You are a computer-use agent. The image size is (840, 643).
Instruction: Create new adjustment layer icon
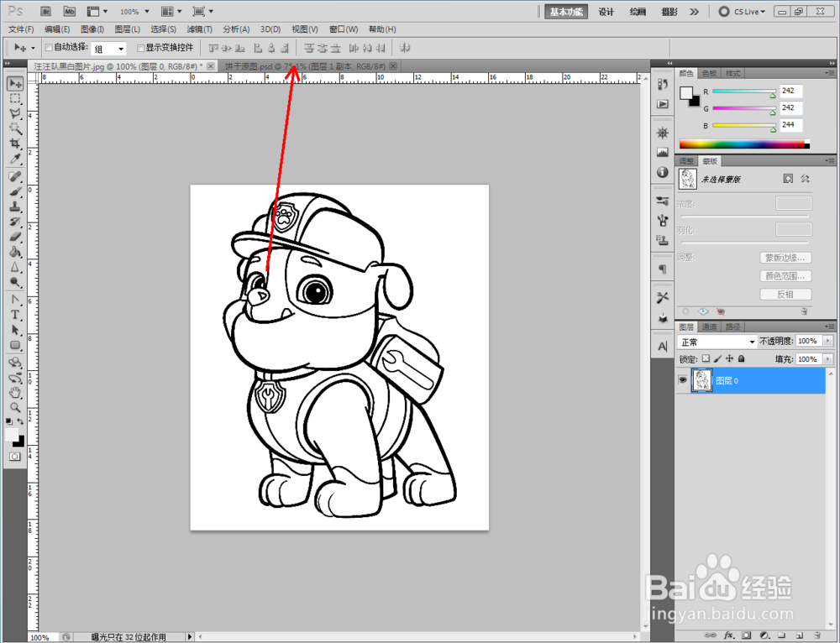(x=764, y=635)
